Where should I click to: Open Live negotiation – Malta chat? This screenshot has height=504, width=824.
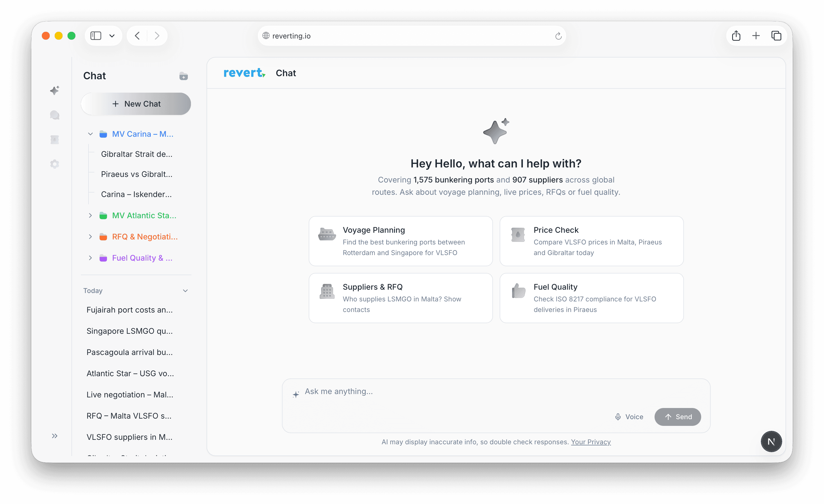click(x=130, y=395)
